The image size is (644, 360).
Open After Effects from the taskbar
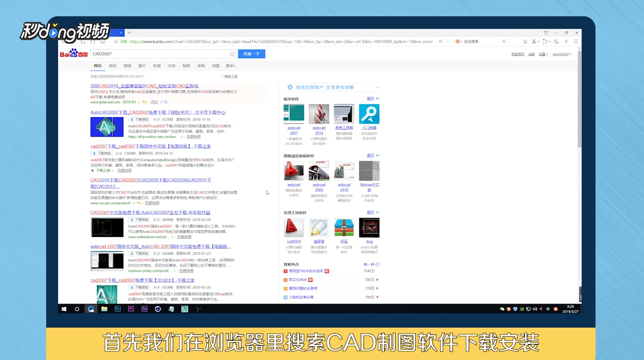(x=145, y=309)
